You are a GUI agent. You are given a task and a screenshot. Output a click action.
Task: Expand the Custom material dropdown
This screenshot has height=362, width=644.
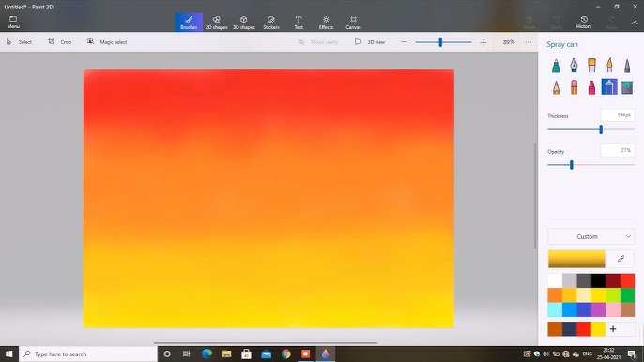[x=591, y=236]
